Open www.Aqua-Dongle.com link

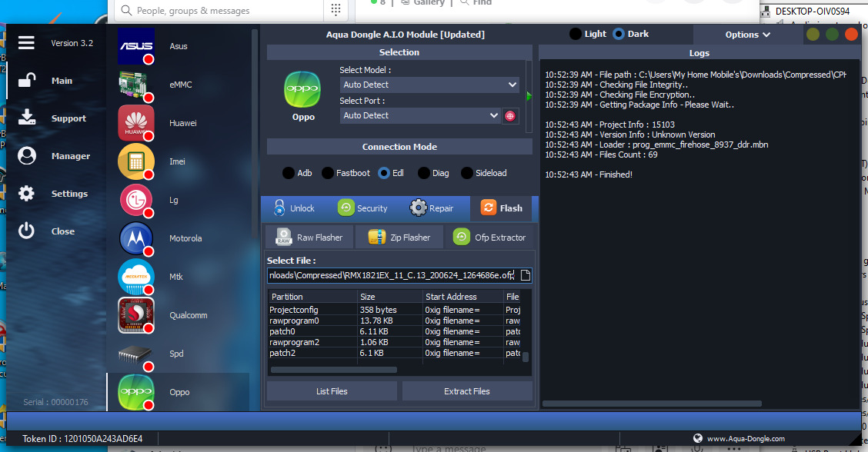click(746, 439)
